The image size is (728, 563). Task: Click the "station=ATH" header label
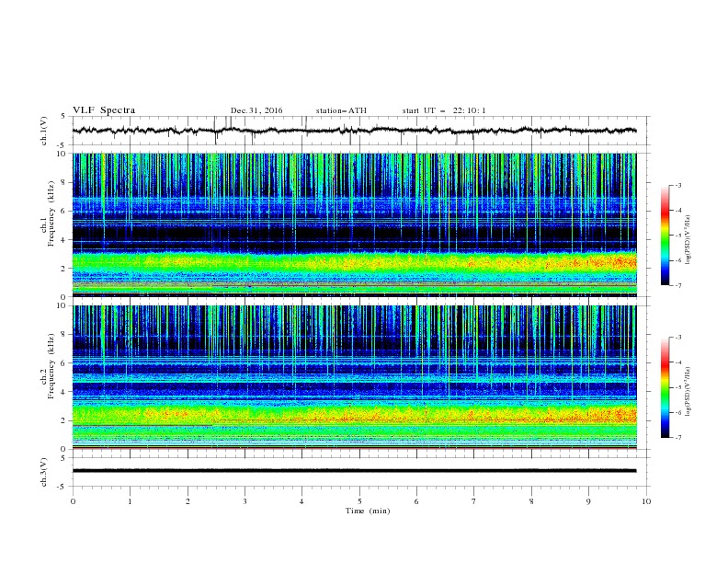click(x=341, y=110)
